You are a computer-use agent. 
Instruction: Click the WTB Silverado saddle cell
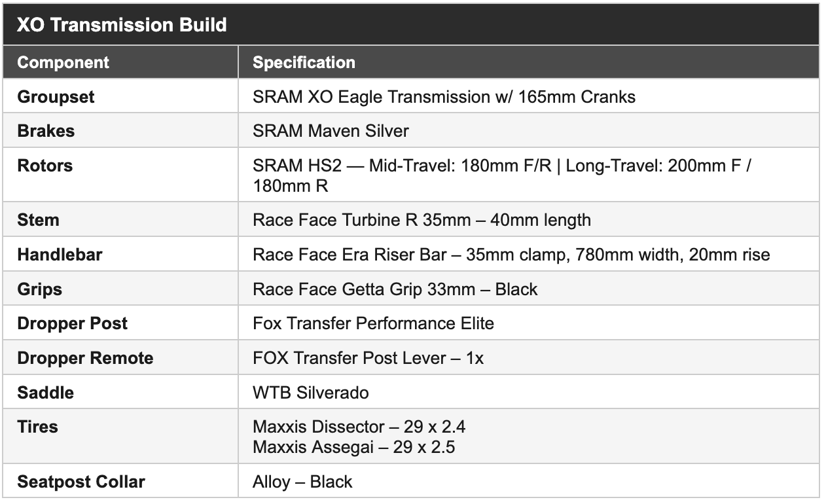pyautogui.click(x=310, y=393)
